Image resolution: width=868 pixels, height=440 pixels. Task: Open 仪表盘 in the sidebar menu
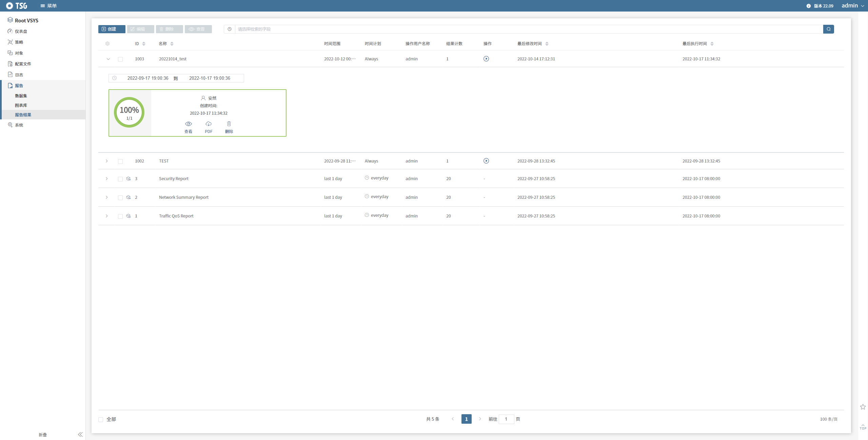click(x=21, y=31)
